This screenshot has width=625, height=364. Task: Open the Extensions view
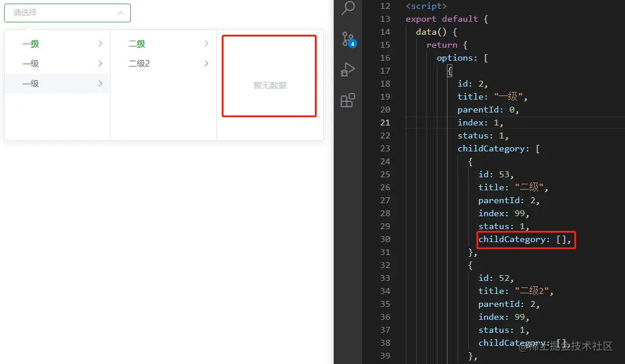[347, 100]
